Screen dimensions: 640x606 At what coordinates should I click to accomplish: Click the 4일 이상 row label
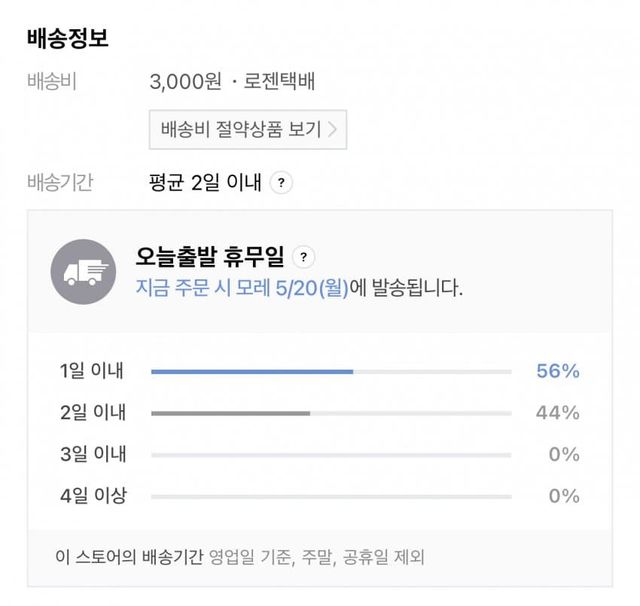(91, 496)
